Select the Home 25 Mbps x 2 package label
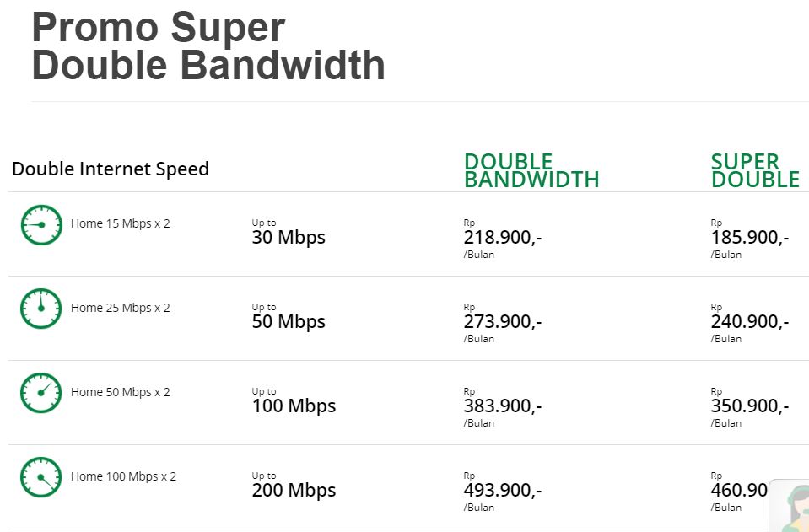This screenshot has height=532, width=809. pyautogui.click(x=121, y=308)
